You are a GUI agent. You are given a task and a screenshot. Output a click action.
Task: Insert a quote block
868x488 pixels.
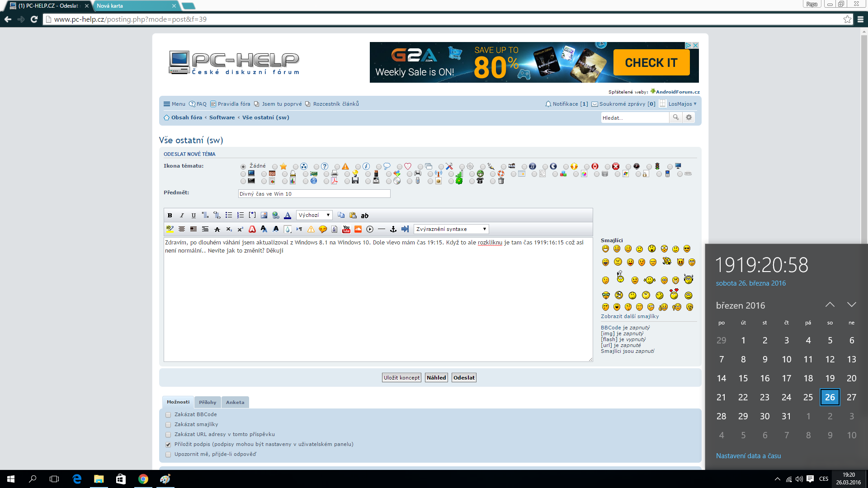point(205,216)
